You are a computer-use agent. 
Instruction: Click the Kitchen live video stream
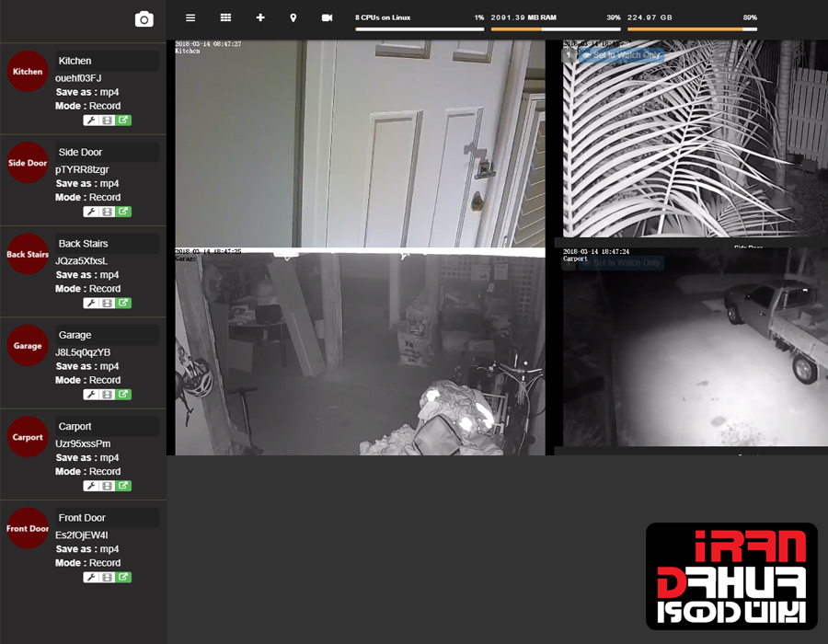click(360, 144)
